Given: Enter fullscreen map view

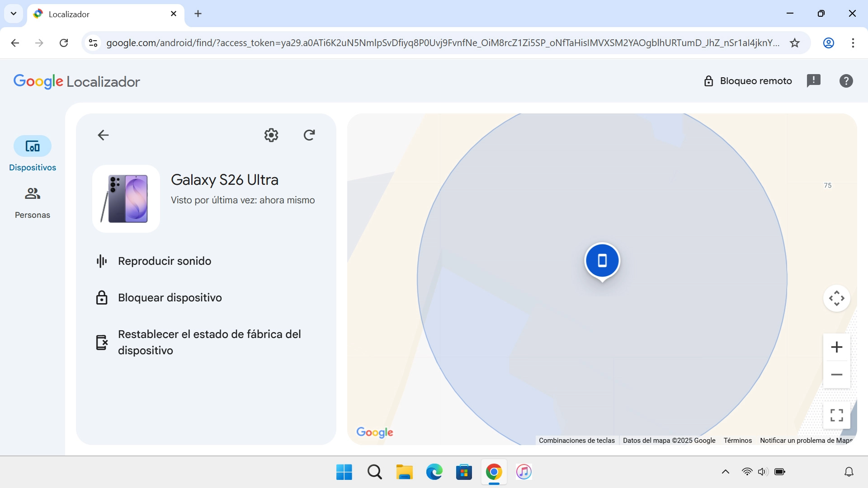Looking at the screenshot, I should point(836,415).
